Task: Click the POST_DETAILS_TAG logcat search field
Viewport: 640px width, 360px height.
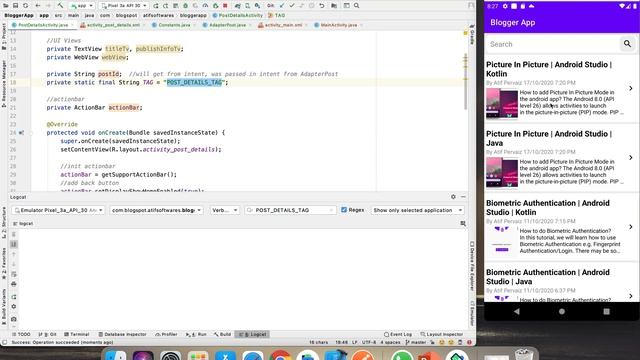Action: click(290, 210)
